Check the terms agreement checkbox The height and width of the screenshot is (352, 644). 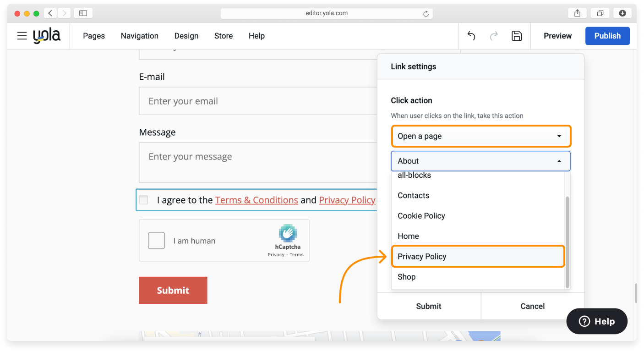pos(144,200)
